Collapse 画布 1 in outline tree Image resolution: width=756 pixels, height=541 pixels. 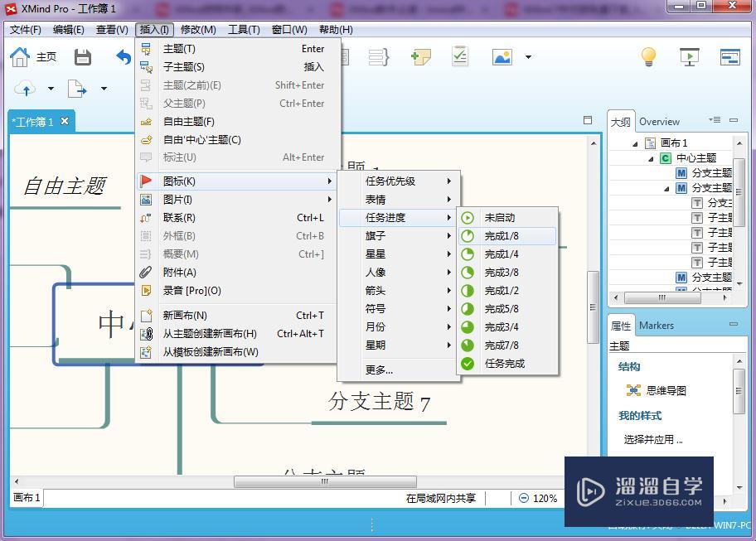[x=636, y=143]
